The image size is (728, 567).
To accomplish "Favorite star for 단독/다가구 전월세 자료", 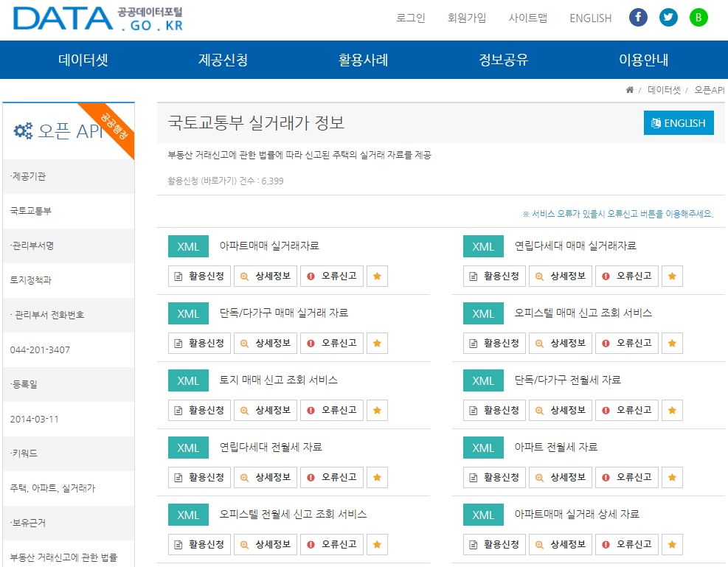I will [x=672, y=410].
